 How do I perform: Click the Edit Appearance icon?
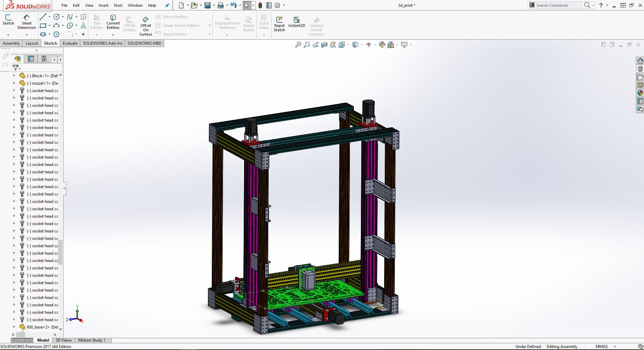[x=382, y=45]
